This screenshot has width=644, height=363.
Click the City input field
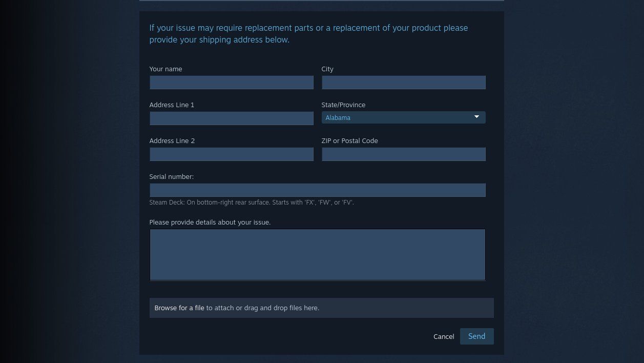pyautogui.click(x=403, y=82)
